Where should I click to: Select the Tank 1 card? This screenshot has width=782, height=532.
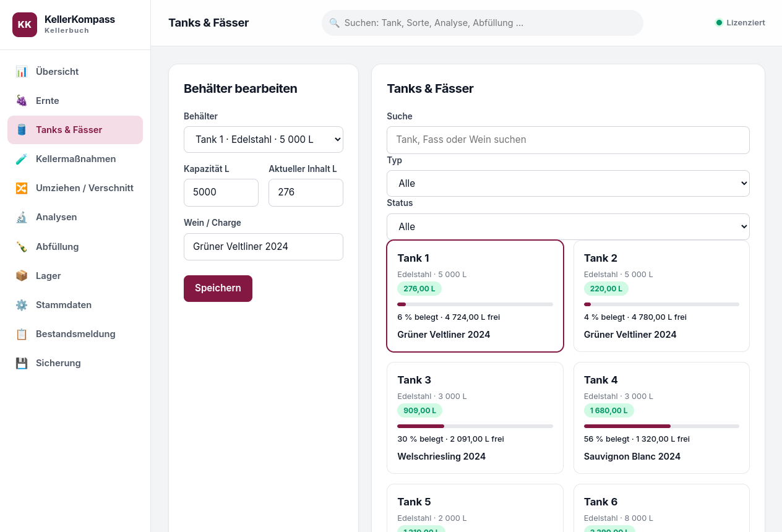point(475,296)
